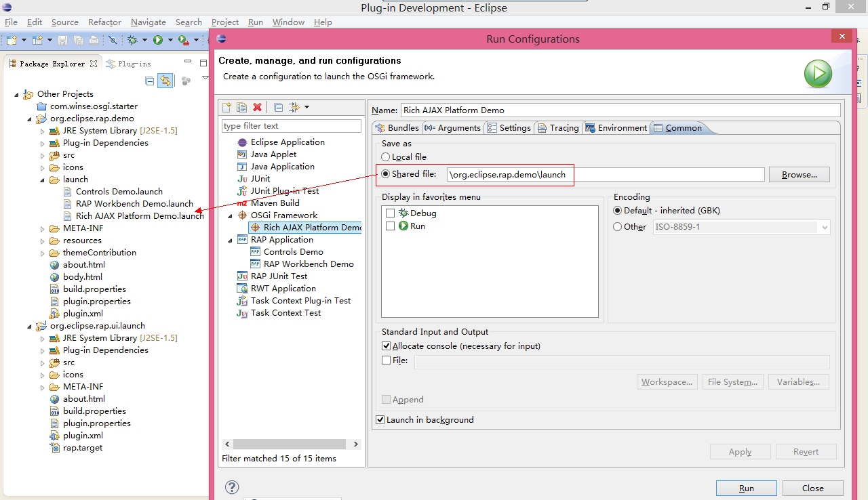This screenshot has width=868, height=500.
Task: Click the Name input field
Action: [x=620, y=110]
